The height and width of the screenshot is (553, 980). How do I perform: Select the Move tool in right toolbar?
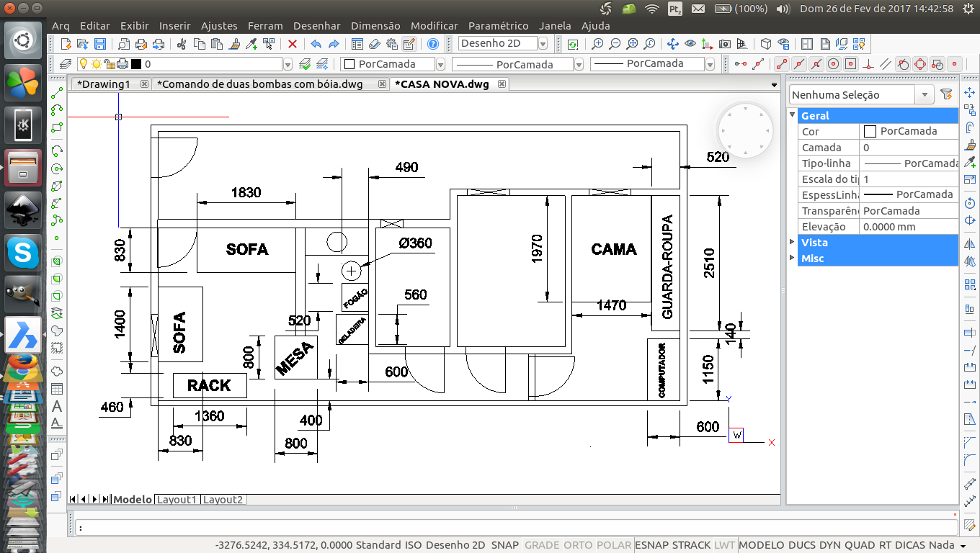tap(969, 92)
